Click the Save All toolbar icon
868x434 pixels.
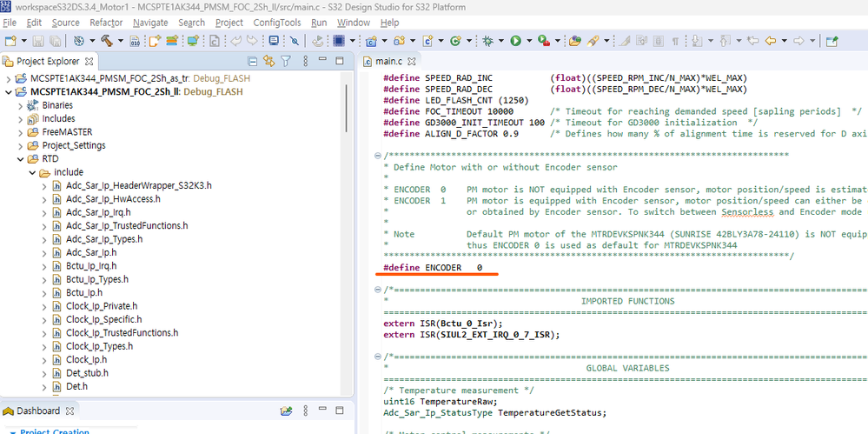56,41
